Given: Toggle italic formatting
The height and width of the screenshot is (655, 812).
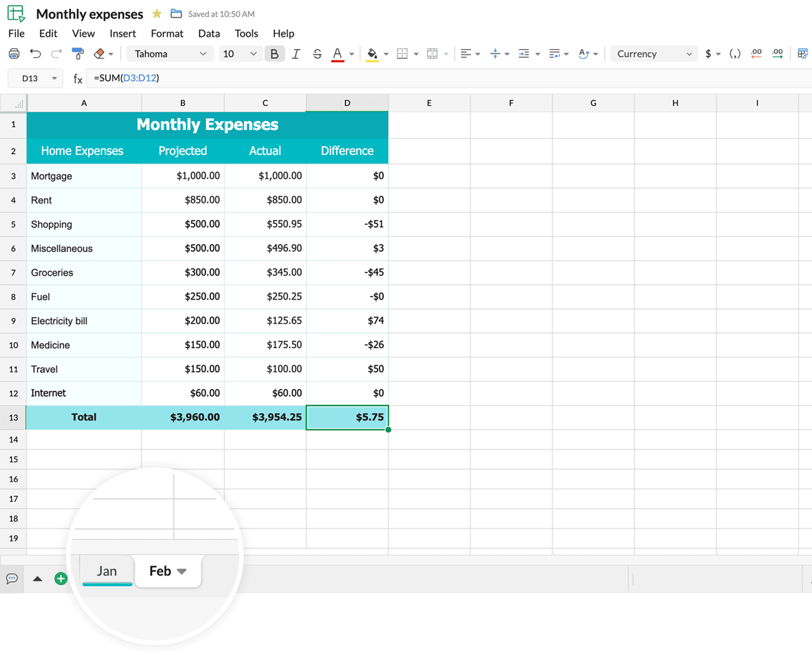Looking at the screenshot, I should click(296, 53).
